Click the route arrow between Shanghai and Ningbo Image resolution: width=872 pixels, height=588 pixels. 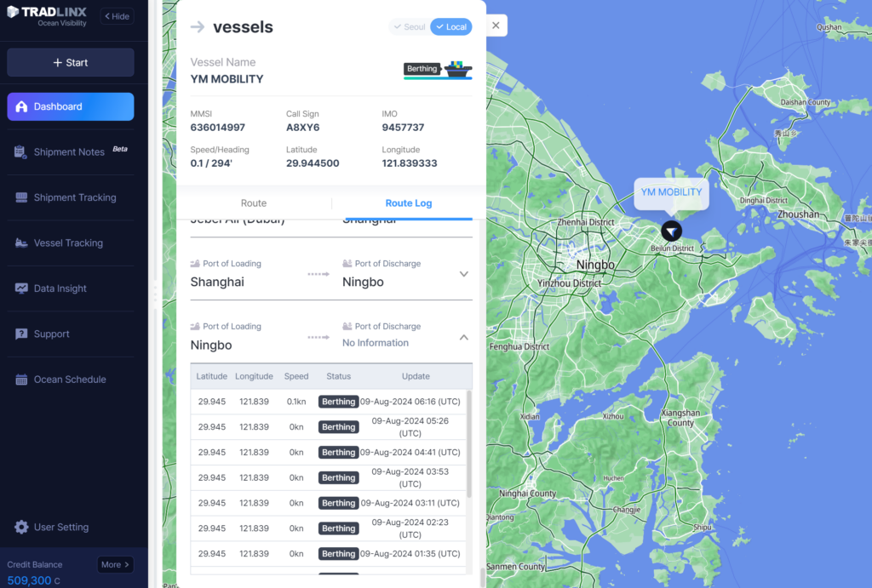(x=318, y=274)
